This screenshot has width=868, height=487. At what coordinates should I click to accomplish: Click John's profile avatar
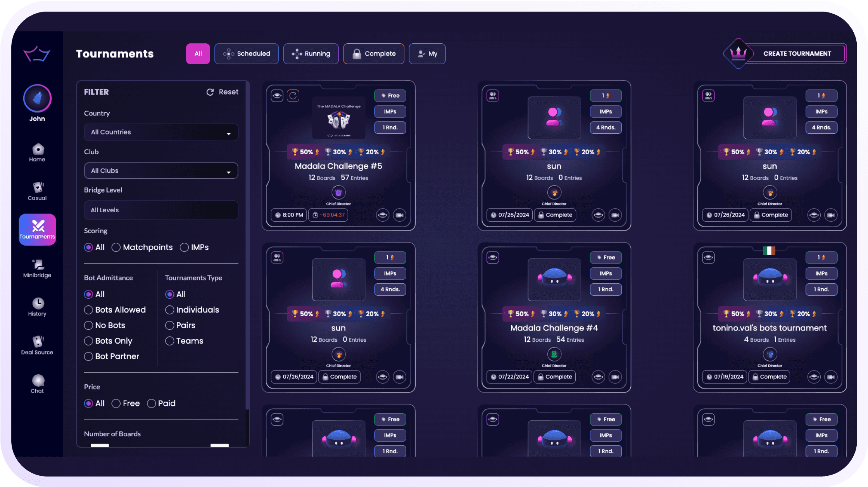(37, 98)
